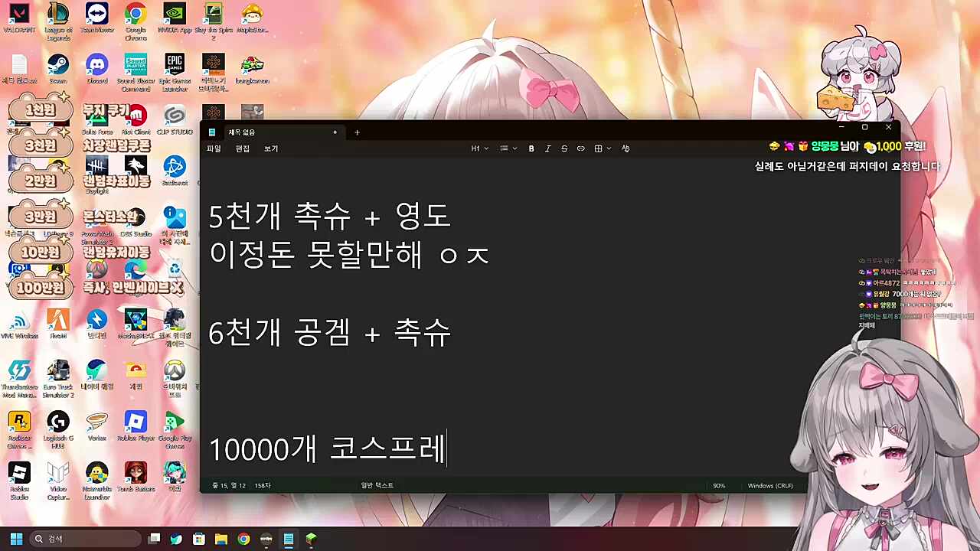Clear formatting in Notepad toolbar
The image size is (980, 551).
(x=626, y=148)
